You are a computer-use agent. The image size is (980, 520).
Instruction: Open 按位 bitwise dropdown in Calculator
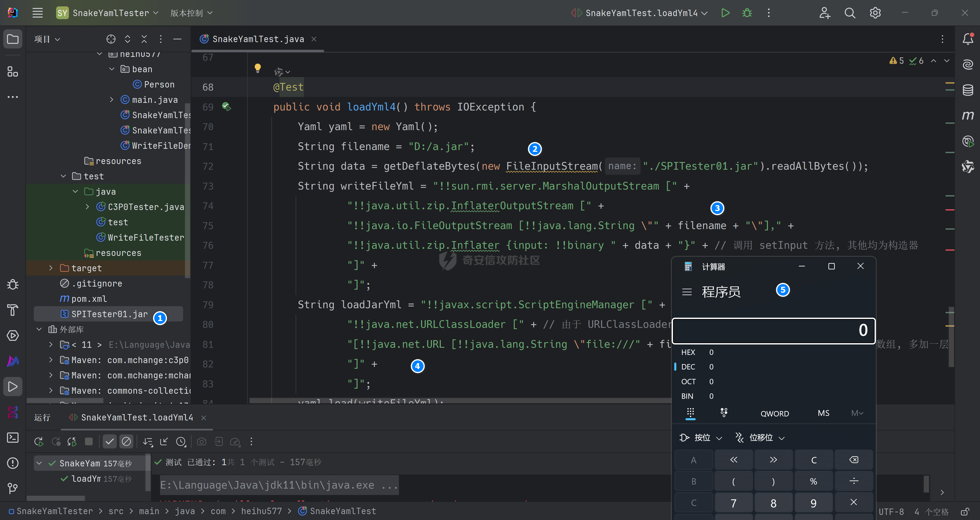(701, 438)
